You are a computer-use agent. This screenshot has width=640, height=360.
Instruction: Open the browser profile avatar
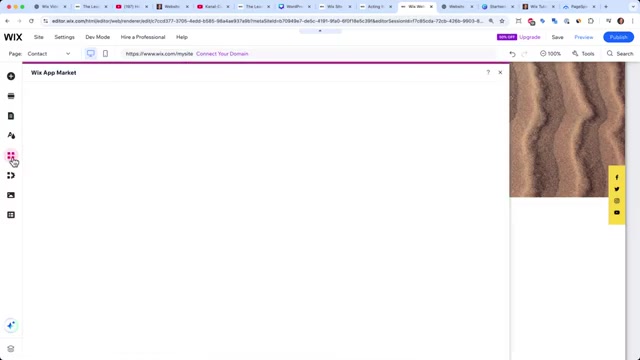(620, 21)
